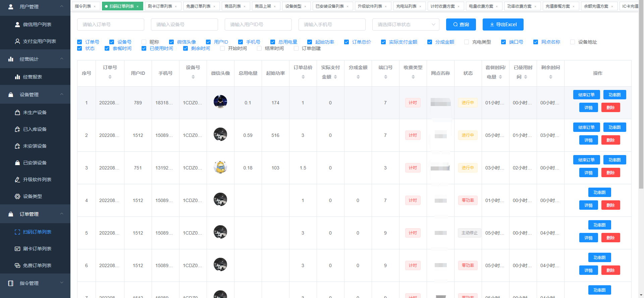This screenshot has width=644, height=298.
Task: Sort by 订单总价 column sort arrows
Action: click(x=303, y=77)
